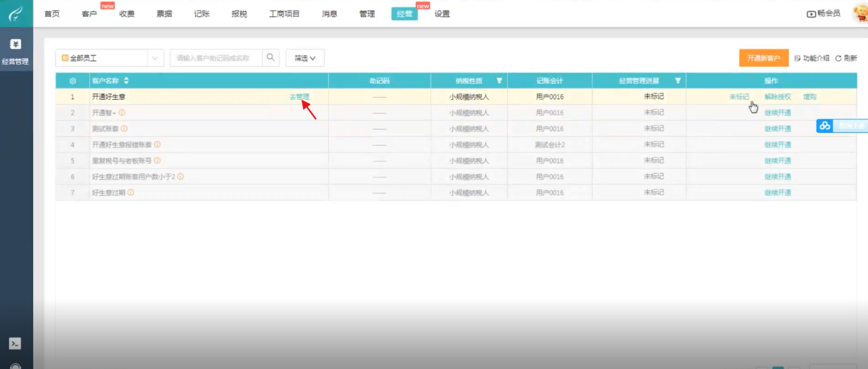Click the magnifier search icon
The width and height of the screenshot is (868, 369).
271,58
